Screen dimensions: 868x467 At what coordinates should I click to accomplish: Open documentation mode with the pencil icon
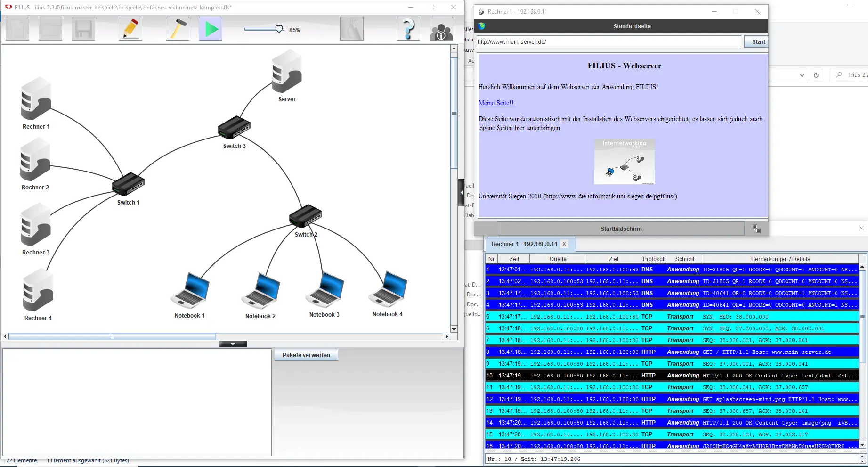[x=130, y=29]
